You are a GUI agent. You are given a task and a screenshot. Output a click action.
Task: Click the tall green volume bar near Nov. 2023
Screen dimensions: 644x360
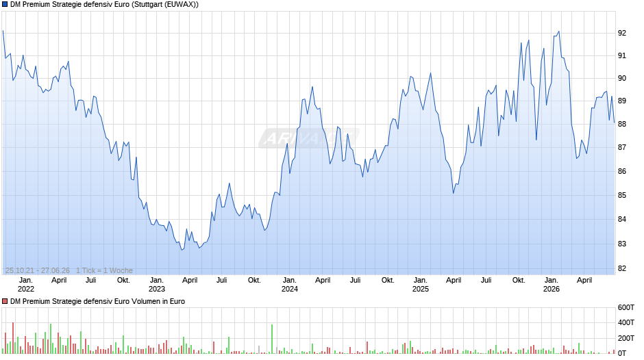pos(272,339)
